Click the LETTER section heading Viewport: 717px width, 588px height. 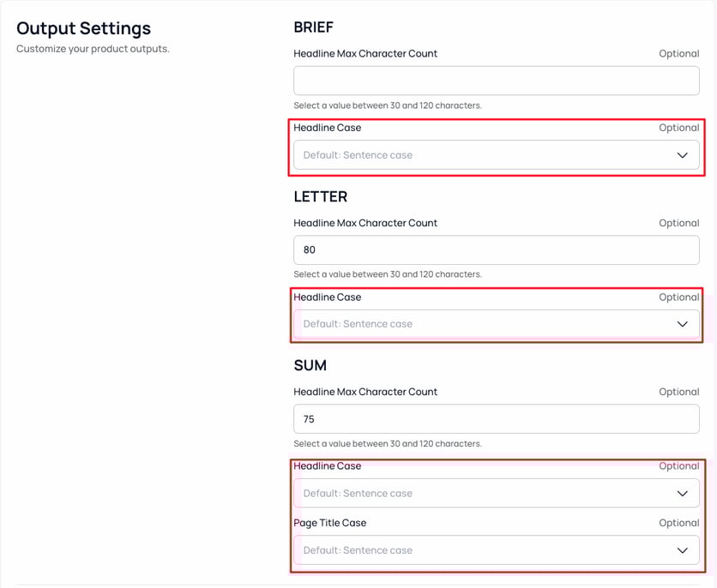(321, 196)
